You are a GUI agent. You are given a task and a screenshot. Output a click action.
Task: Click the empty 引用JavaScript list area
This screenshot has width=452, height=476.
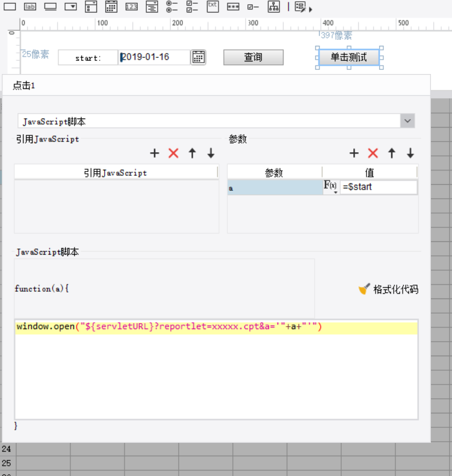pyautogui.click(x=117, y=206)
